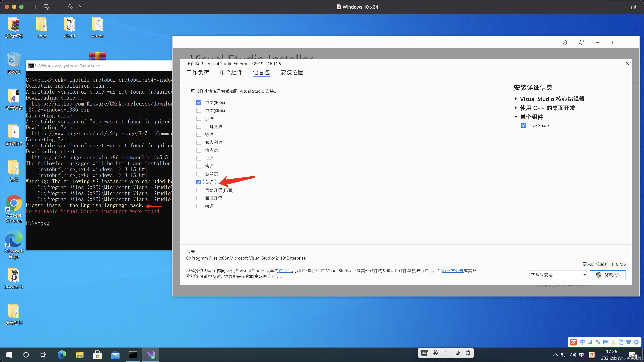
Task: Toggle IME 英 language mode button
Action: pyautogui.click(x=436, y=353)
